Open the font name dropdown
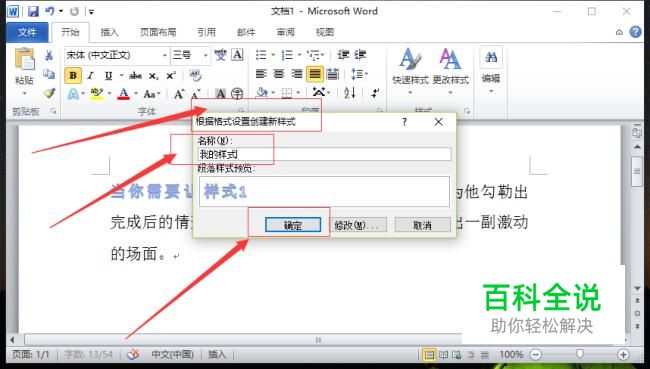 click(x=165, y=55)
